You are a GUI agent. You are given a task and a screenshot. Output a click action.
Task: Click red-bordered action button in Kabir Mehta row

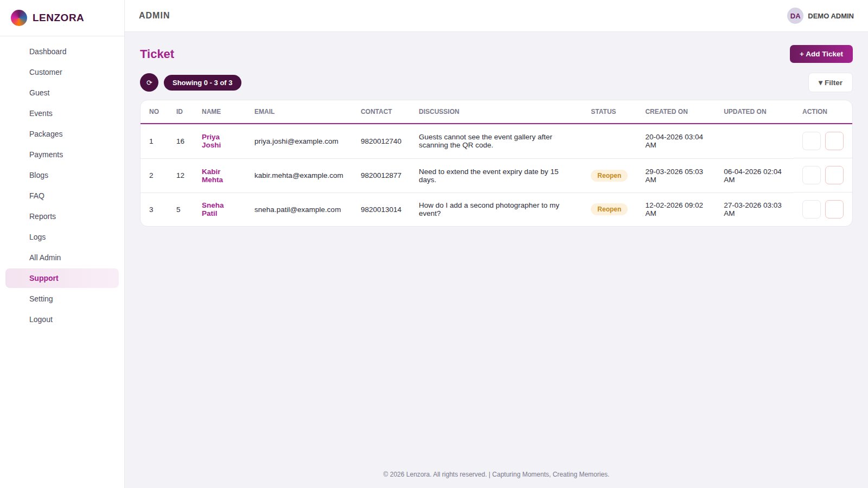834,175
